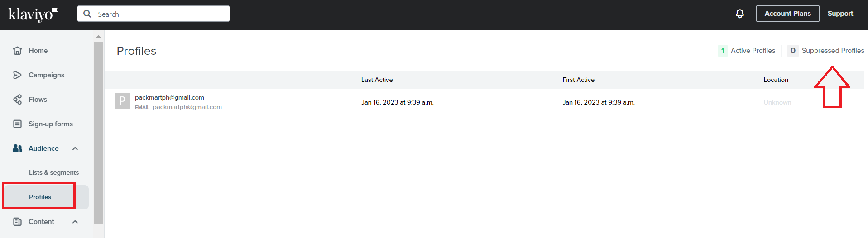Show Suppressed Profiles
The width and height of the screenshot is (868, 238).
[826, 51]
